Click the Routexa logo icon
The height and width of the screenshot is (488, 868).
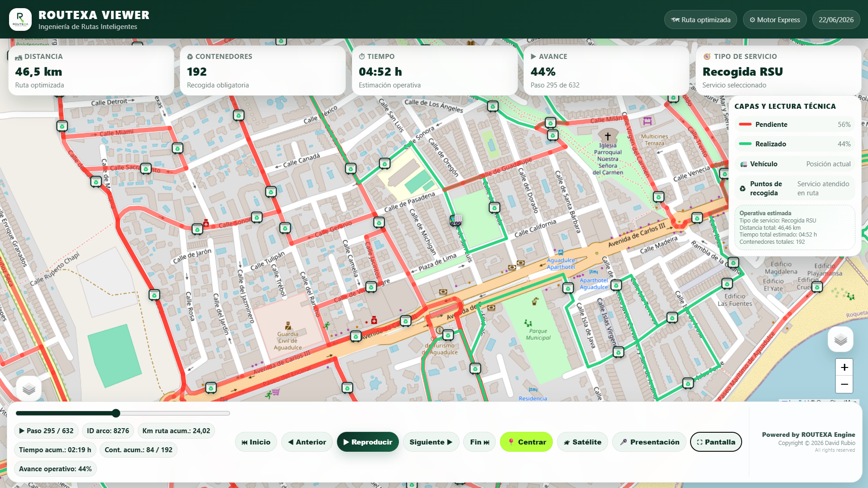pos(20,19)
